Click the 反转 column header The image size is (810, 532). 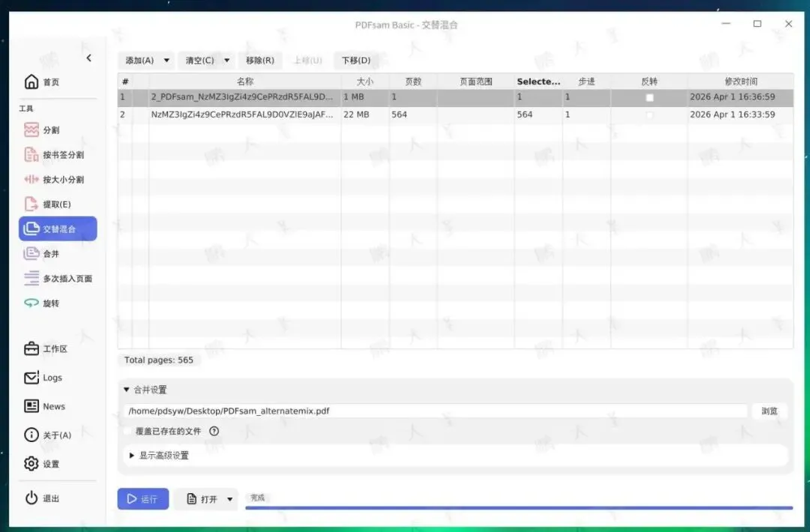pos(649,82)
